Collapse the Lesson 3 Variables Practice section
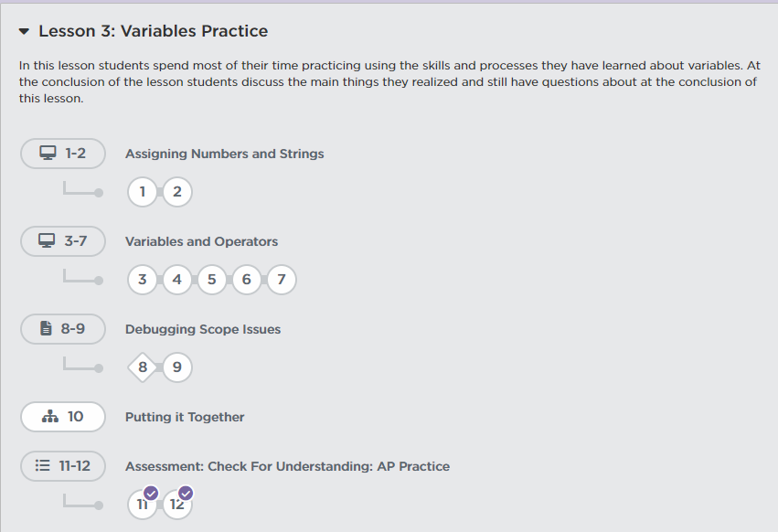This screenshot has height=532, width=778. pos(25,32)
